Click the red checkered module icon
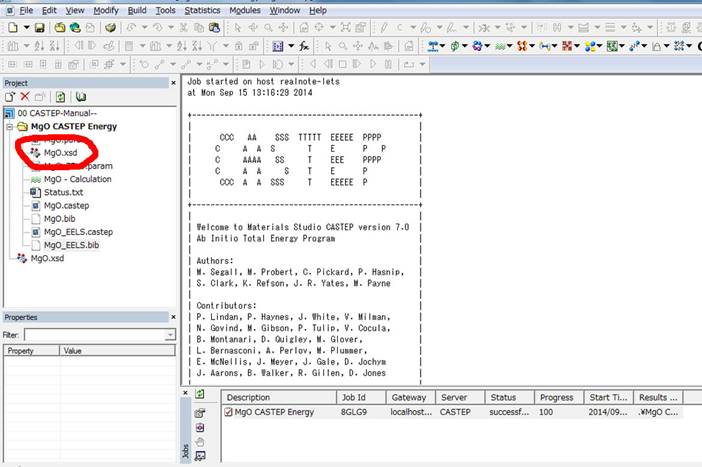 tap(567, 46)
